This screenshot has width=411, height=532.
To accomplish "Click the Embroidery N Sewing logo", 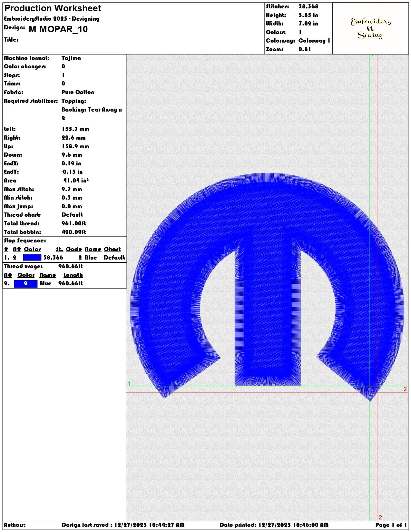I will (371, 28).
